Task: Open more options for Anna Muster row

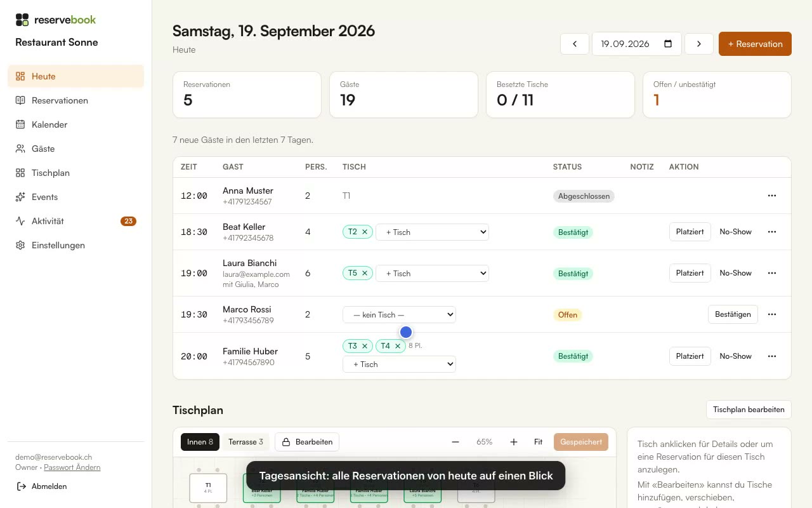Action: coord(772,196)
